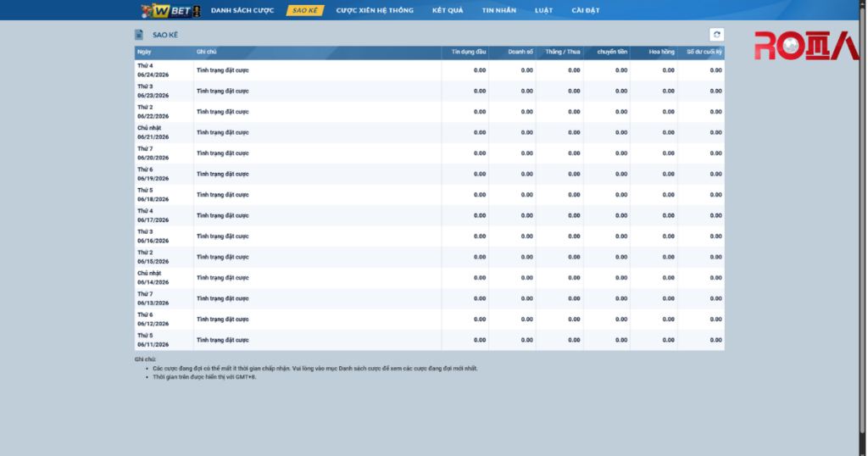Click the ROMA logo banner
868x456 pixels.
pyautogui.click(x=807, y=46)
